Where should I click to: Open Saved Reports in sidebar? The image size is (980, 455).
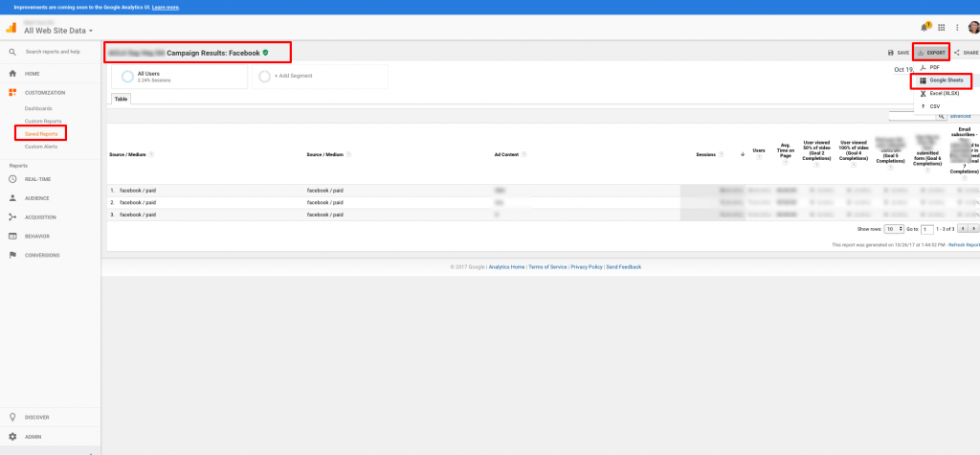click(41, 134)
